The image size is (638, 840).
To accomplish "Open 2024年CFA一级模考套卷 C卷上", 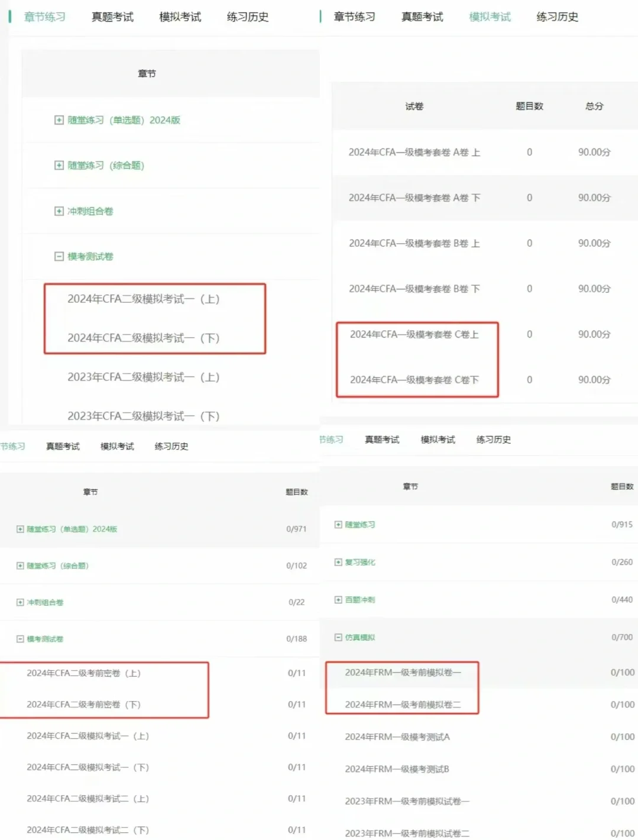I will (416, 334).
